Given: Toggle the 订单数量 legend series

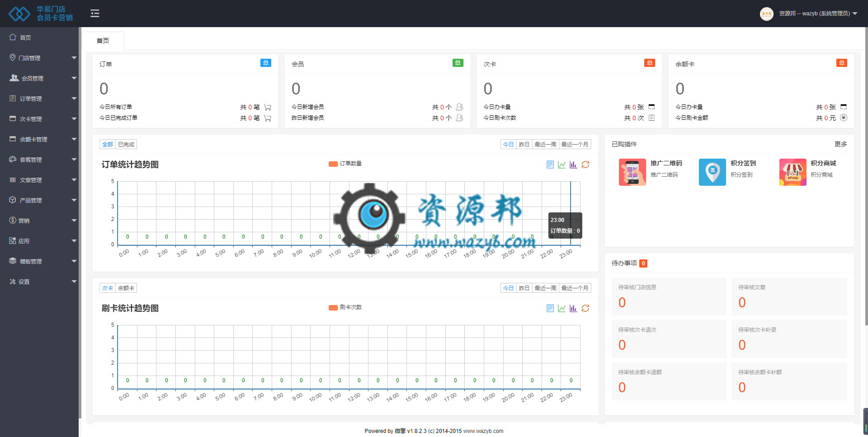Looking at the screenshot, I should 345,164.
